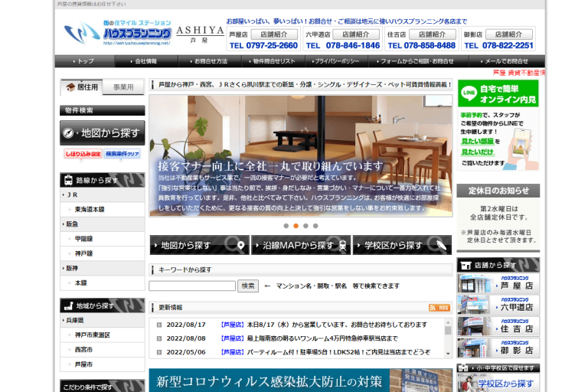The width and height of the screenshot is (588, 392).
Task: Click 芦屋店 店舗紹介 button
Action: point(274,34)
